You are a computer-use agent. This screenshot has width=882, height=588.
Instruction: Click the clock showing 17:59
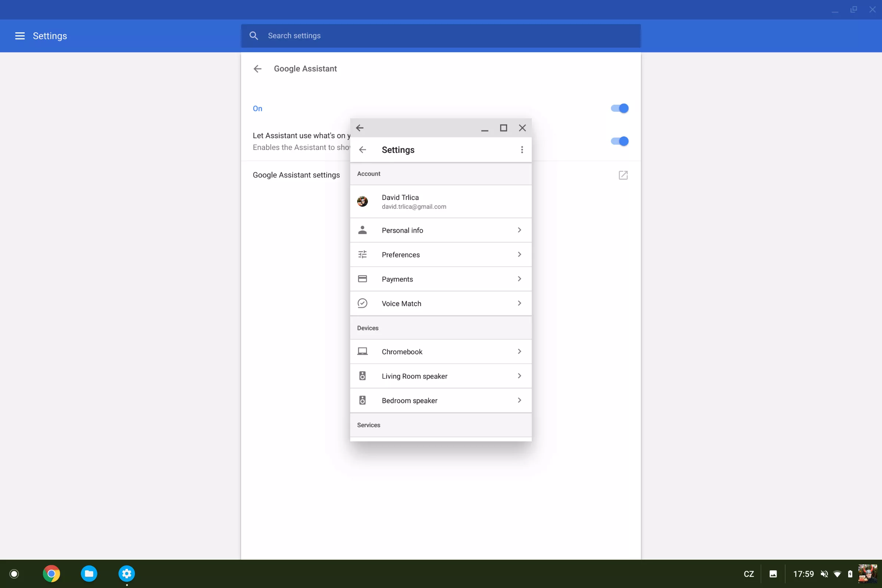(803, 574)
